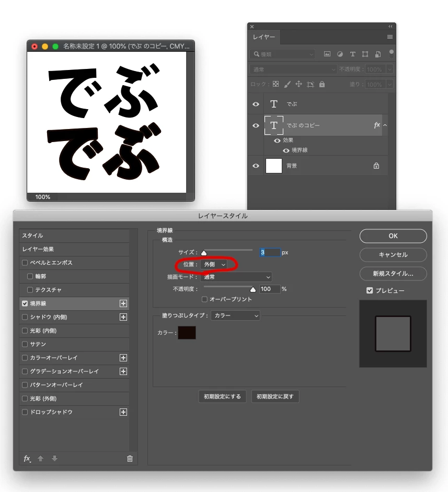Select 光彩 (外側) in styles list
448x492 pixels.
pyautogui.click(x=74, y=399)
